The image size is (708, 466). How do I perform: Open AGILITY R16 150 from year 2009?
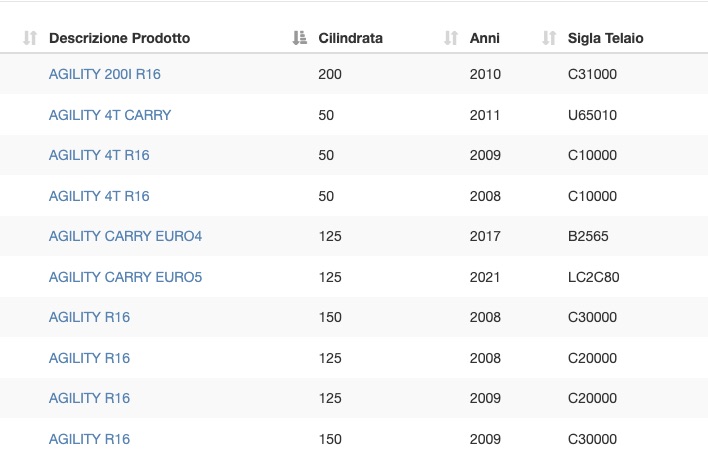click(x=89, y=439)
